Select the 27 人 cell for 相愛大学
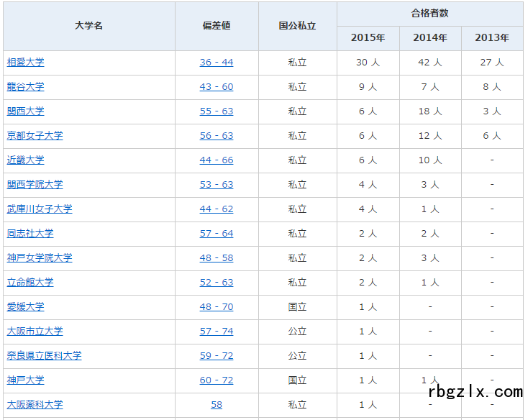The image size is (528, 420). coord(492,63)
